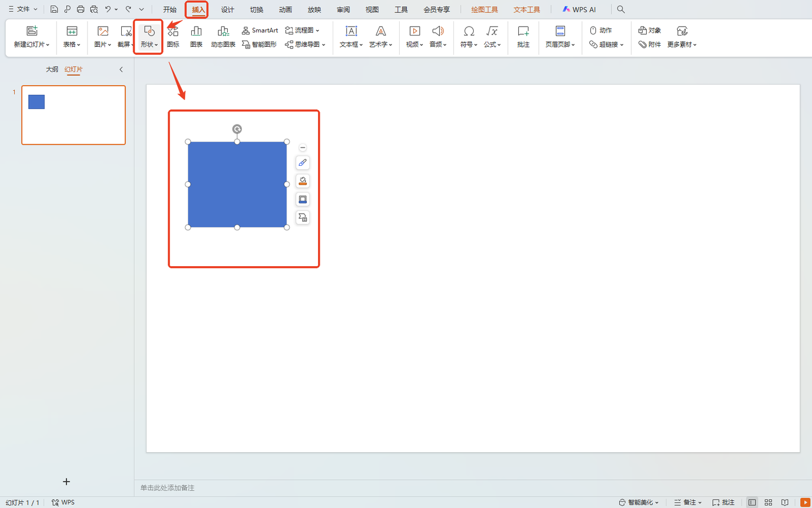This screenshot has width=812, height=508.
Task: Click the shape style brush icon beside rectangle
Action: coord(303,162)
